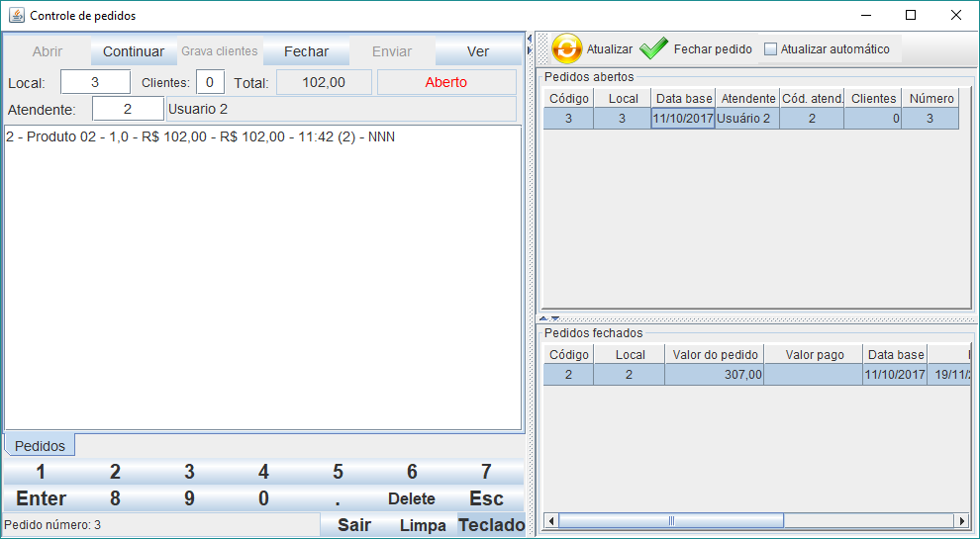Enable the Atualizar automático checkbox
Image resolution: width=980 pixels, height=539 pixels.
771,49
